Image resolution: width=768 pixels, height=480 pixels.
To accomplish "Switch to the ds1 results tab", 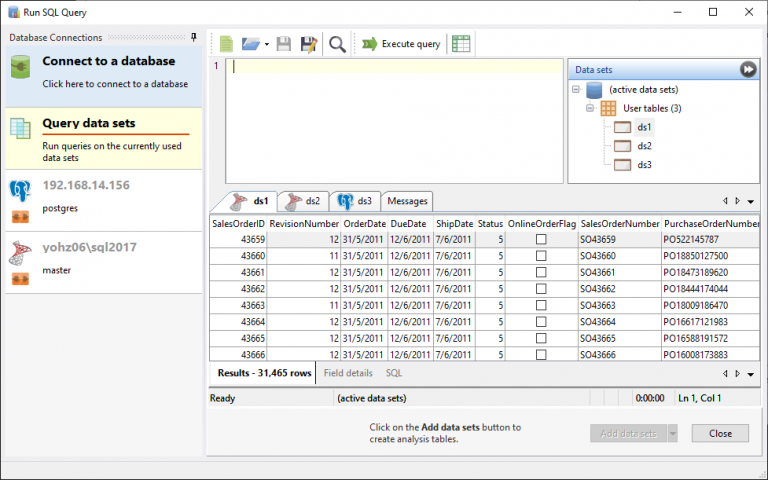I will 249,201.
